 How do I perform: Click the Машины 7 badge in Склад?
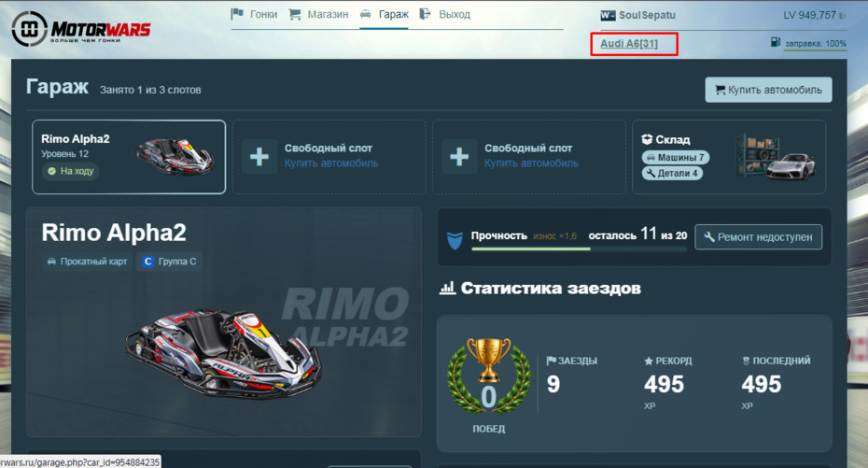click(x=676, y=157)
